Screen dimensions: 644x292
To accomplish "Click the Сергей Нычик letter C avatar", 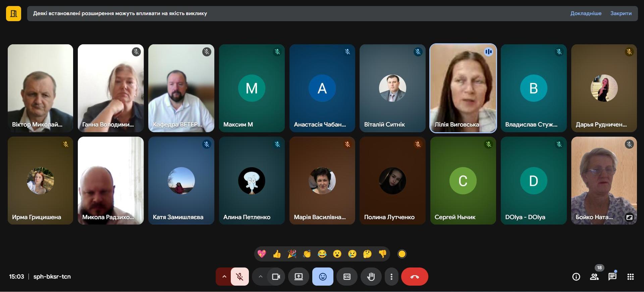I will tap(463, 181).
